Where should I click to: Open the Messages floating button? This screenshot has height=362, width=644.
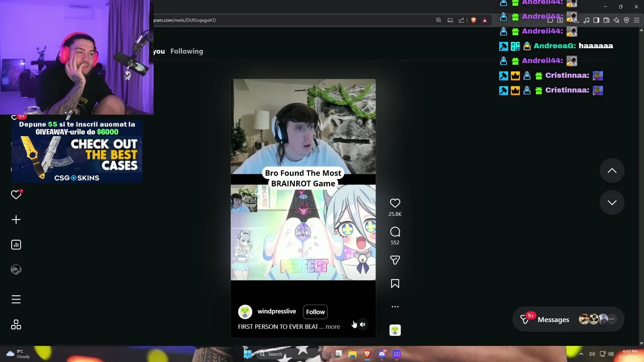click(569, 320)
